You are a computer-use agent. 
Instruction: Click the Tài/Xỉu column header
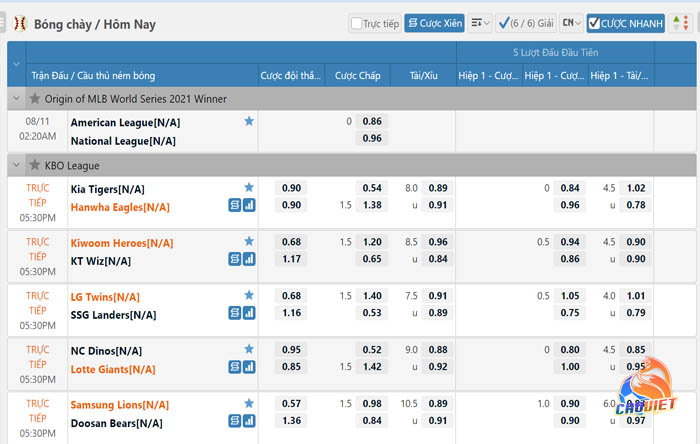point(423,75)
